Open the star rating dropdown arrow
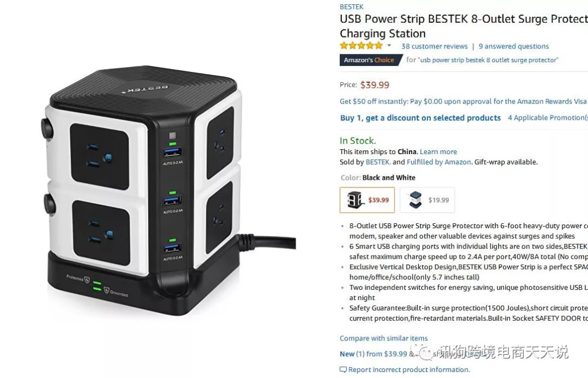 click(389, 46)
